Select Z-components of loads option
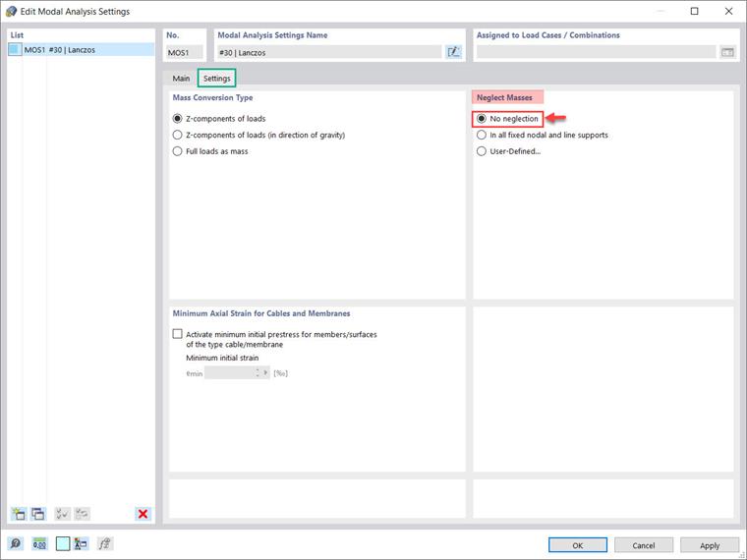Image resolution: width=747 pixels, height=560 pixels. coord(177,119)
